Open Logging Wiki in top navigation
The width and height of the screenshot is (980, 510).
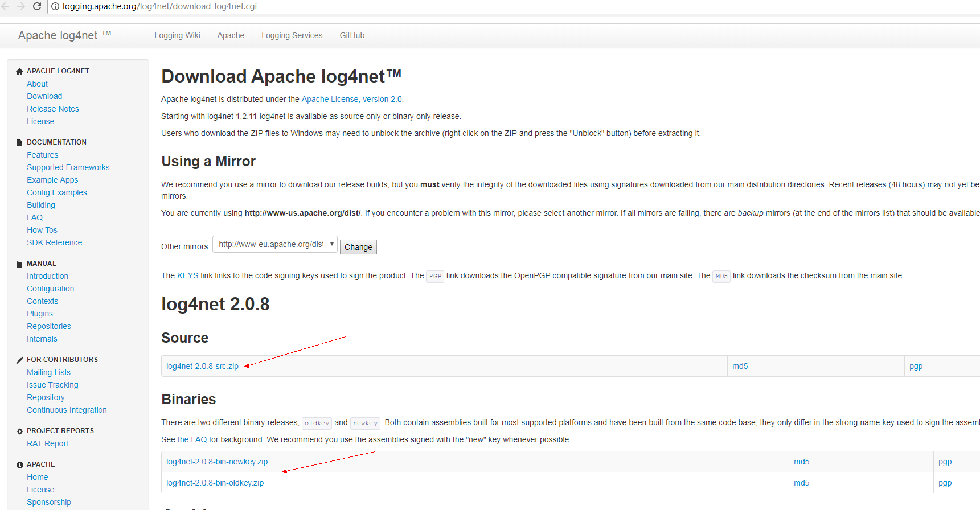[x=177, y=35]
